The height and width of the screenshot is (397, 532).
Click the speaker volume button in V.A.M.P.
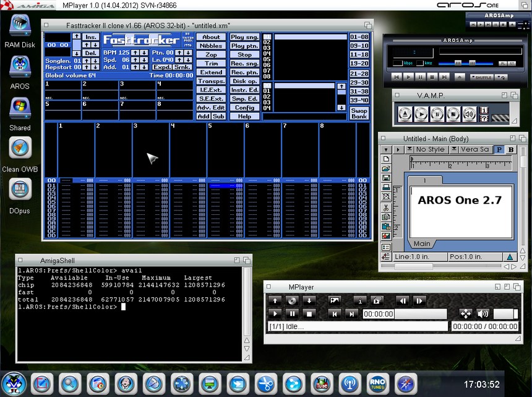[x=470, y=114]
